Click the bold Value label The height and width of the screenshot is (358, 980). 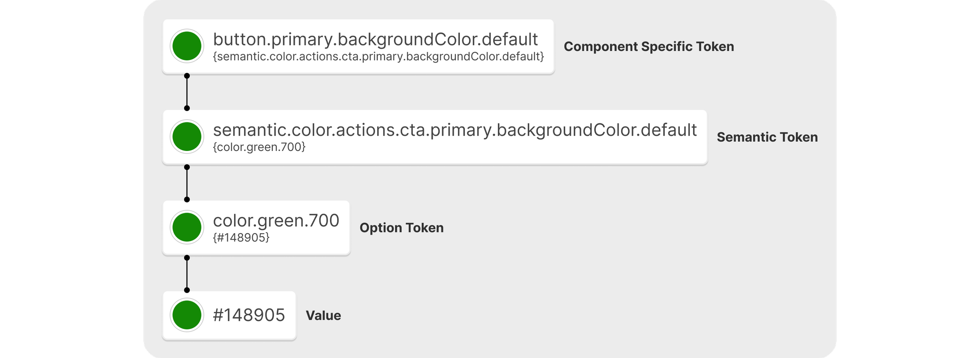pos(323,316)
